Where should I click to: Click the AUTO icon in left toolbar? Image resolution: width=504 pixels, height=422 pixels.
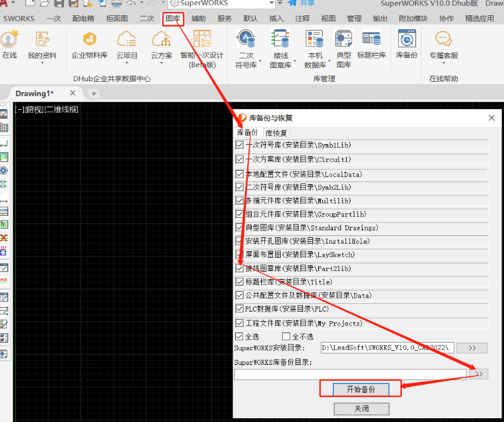click(x=4, y=211)
